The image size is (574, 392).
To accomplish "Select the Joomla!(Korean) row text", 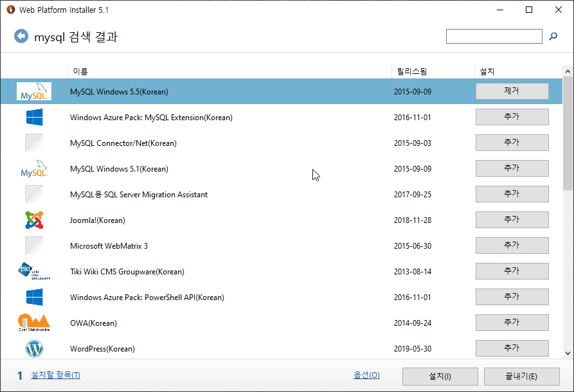I will pyautogui.click(x=97, y=220).
